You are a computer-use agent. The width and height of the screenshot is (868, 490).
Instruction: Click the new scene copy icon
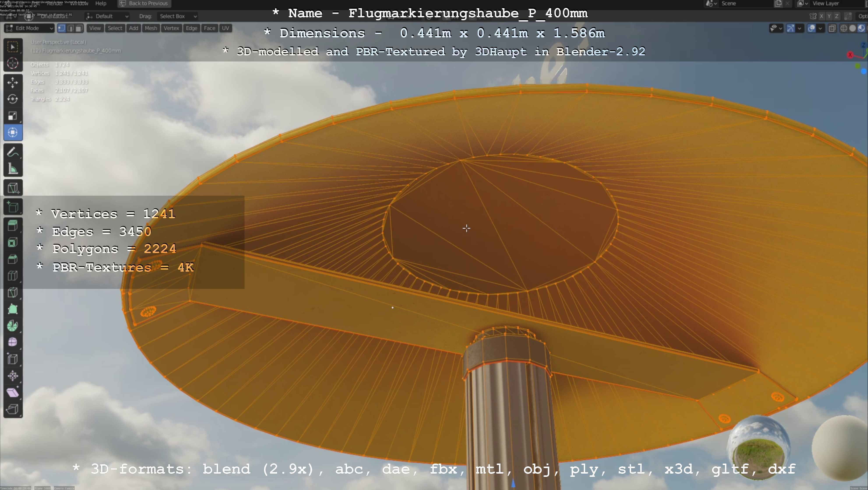[778, 3]
